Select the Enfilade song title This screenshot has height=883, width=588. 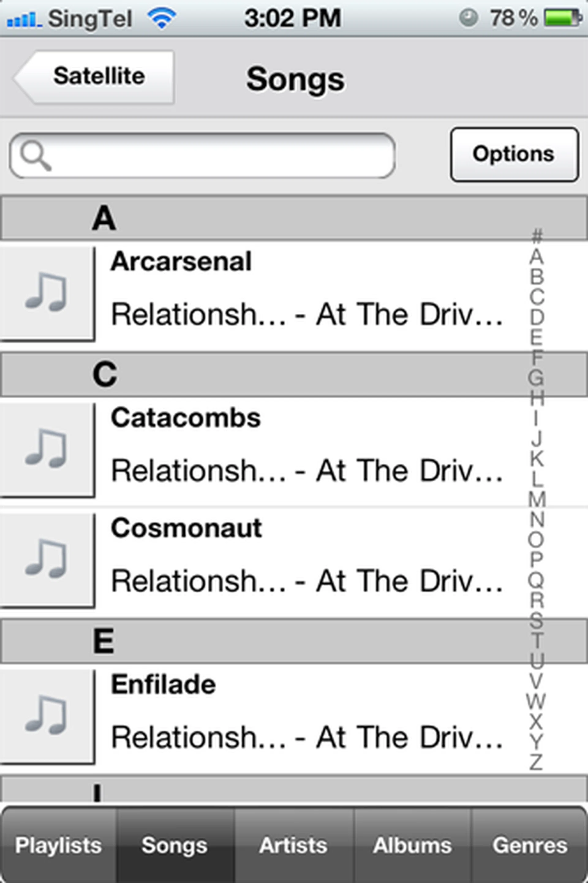point(164,684)
